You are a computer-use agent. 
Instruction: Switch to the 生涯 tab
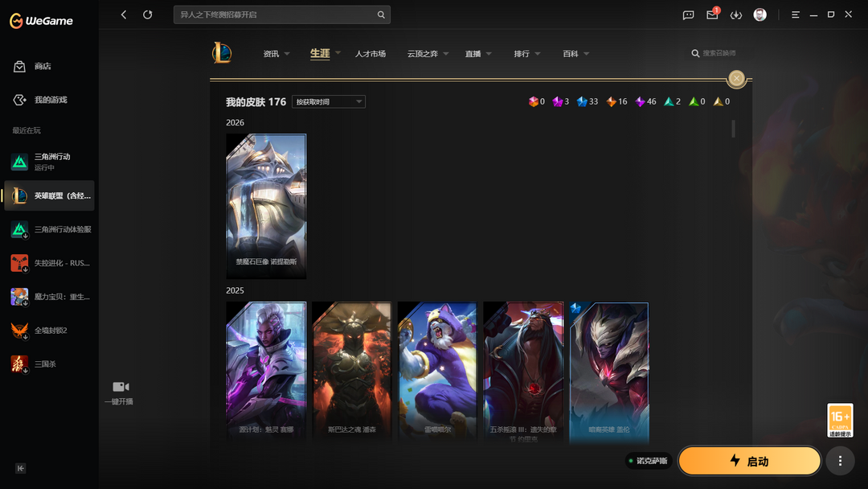(x=320, y=54)
